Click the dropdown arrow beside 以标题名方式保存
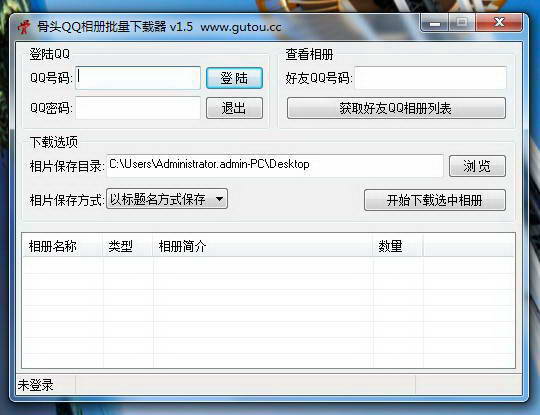540x415 pixels. pyautogui.click(x=219, y=199)
